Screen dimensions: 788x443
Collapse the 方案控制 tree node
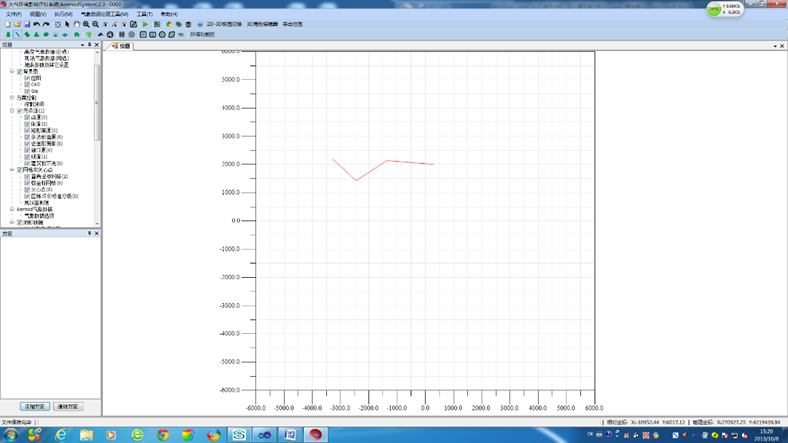[x=12, y=98]
